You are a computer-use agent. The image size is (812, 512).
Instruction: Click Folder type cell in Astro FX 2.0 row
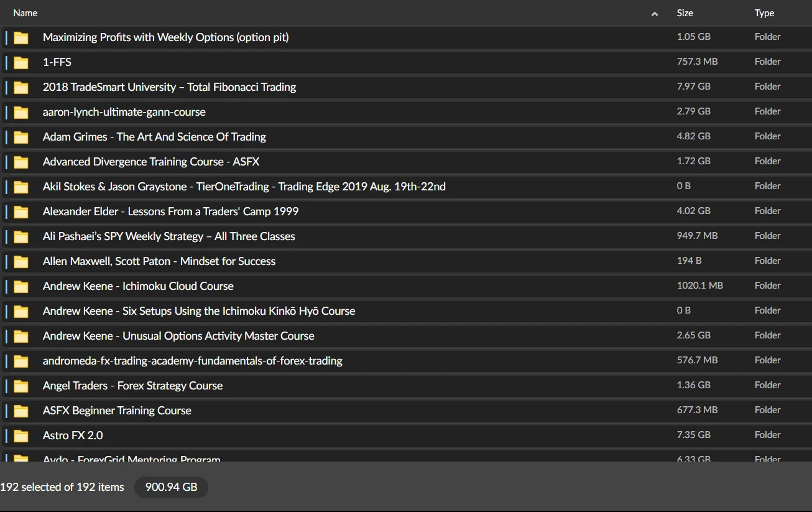(x=767, y=435)
